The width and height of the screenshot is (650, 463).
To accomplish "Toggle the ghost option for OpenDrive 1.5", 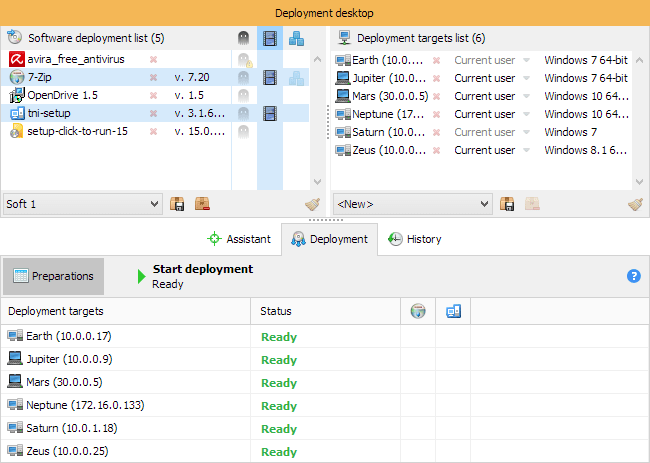I will coord(243,96).
